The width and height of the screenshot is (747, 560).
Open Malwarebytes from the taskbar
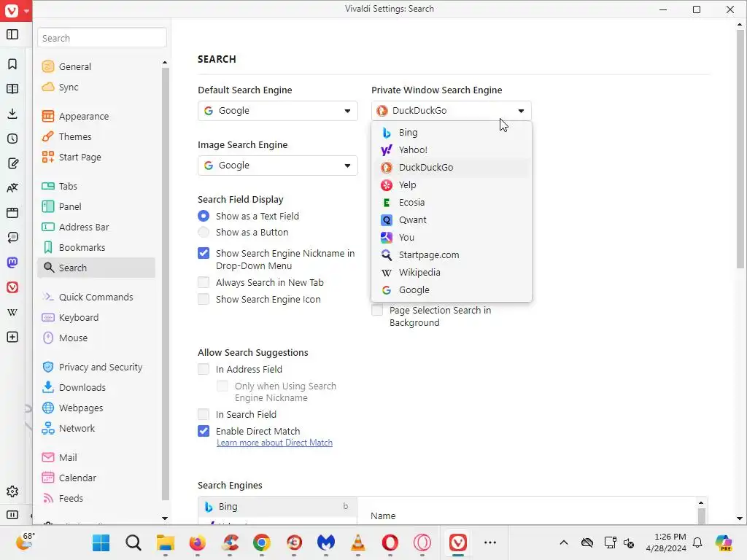click(326, 542)
